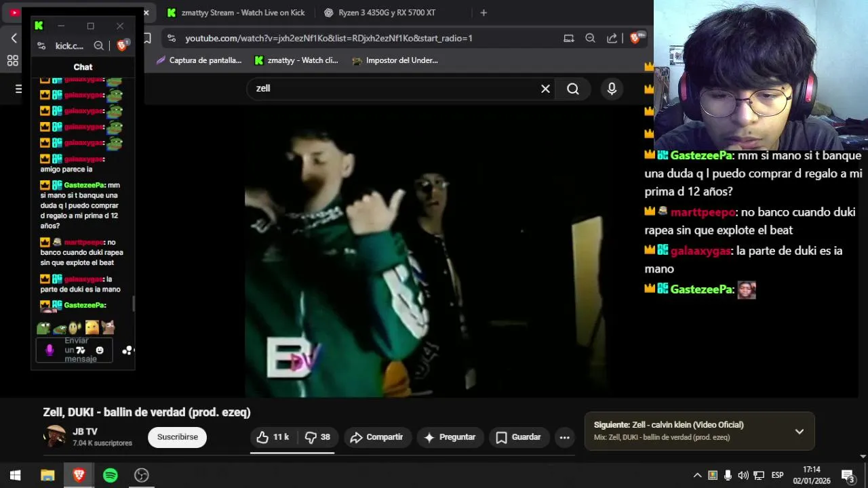Click Kick logo in popup title bar
The height and width of the screenshot is (488, 868).
pos(39,26)
